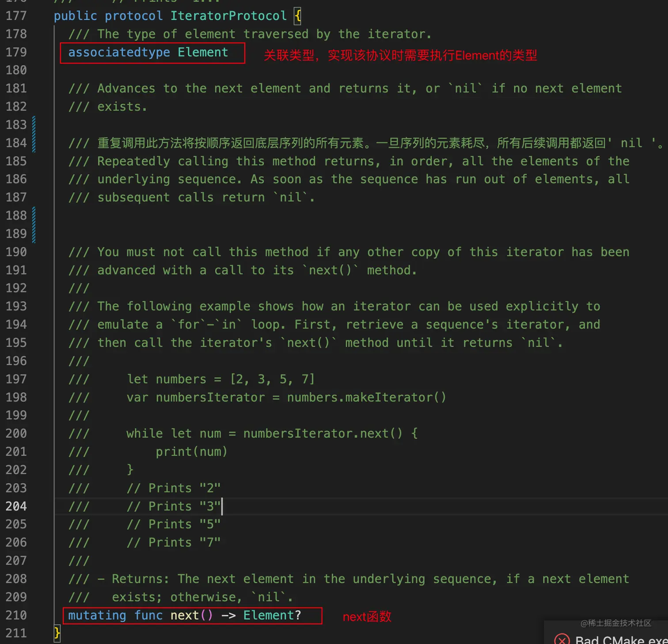668x644 pixels.
Task: Click the comment // Prints "2"
Action: point(174,488)
